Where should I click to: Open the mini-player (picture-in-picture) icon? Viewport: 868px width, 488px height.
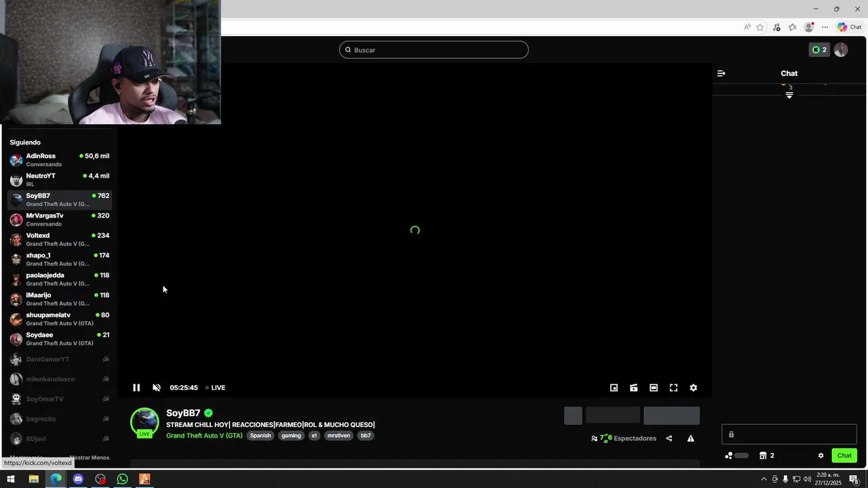tap(614, 388)
